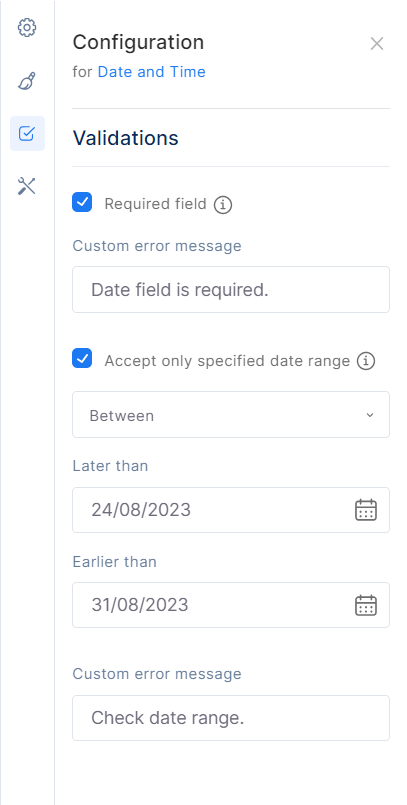Select the validations checkbox sidebar icon
Screen dimensions: 407x805
coord(27,133)
